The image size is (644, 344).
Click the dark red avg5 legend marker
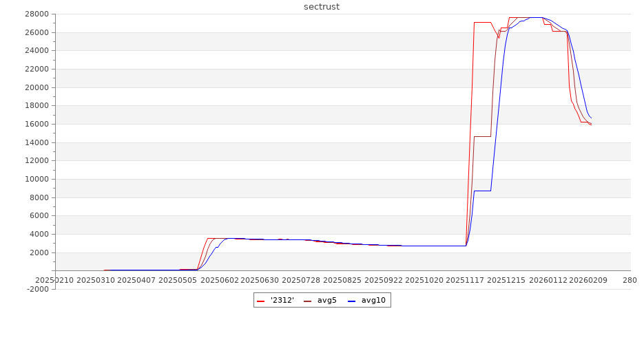tap(307, 301)
